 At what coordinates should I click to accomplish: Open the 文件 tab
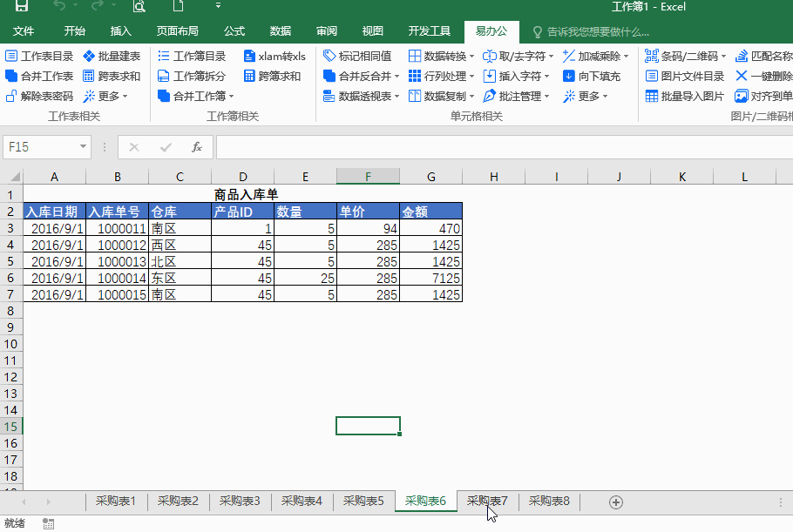click(x=24, y=31)
